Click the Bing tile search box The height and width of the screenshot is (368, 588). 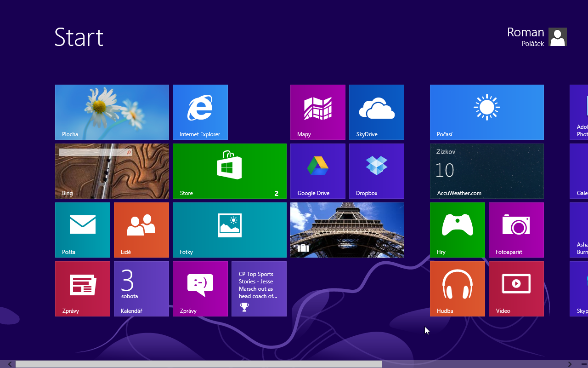(96, 152)
